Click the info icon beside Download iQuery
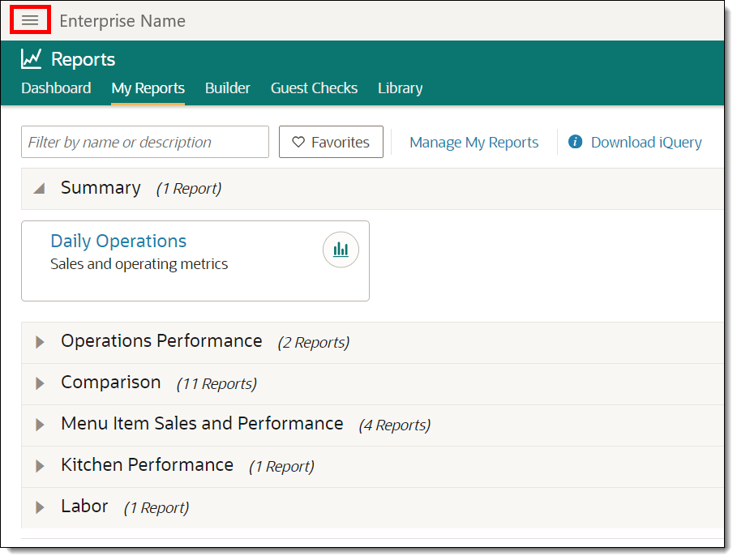737x560 pixels. (x=576, y=142)
